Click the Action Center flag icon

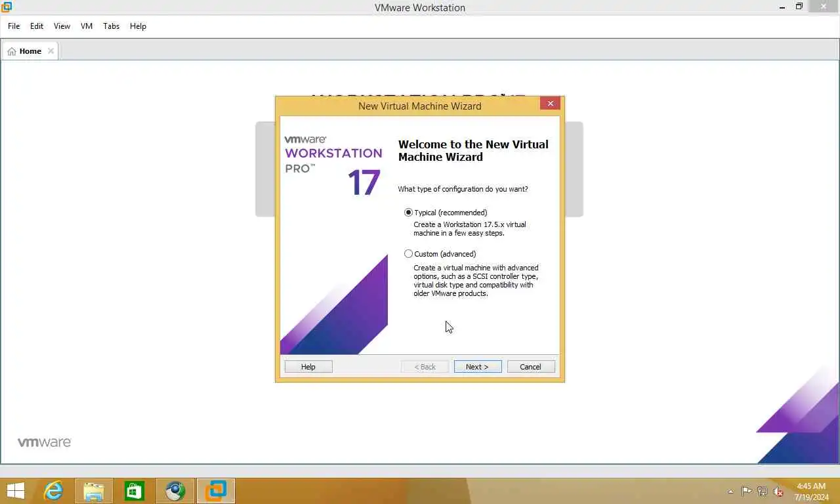747,492
